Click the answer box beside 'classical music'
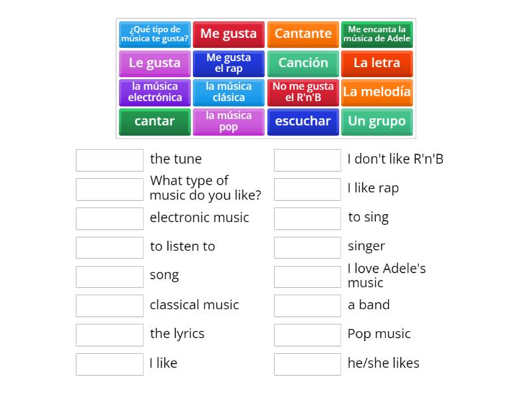Viewport: 532px width, 399px height. pos(110,306)
